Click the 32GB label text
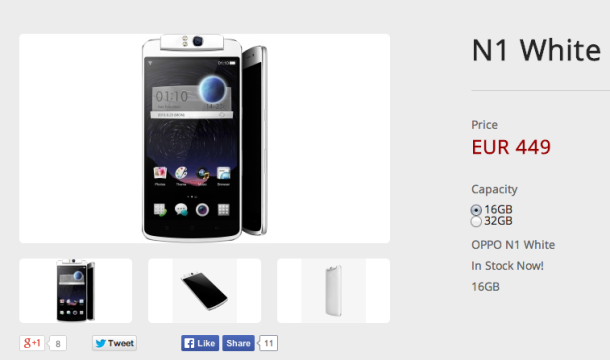610x360 pixels. 498,221
